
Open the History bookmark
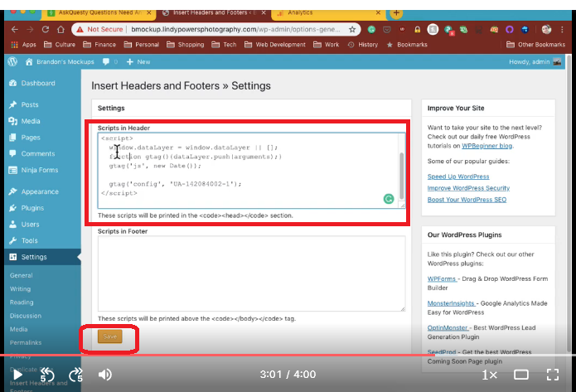[x=362, y=45]
